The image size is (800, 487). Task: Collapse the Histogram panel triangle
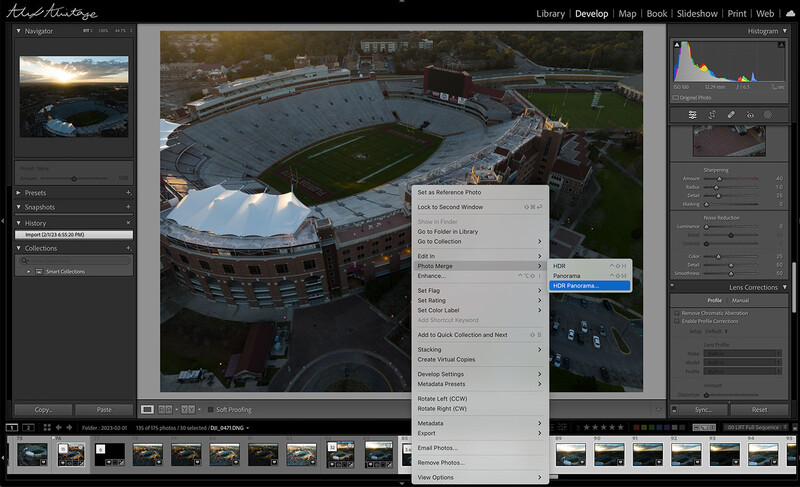[x=785, y=31]
